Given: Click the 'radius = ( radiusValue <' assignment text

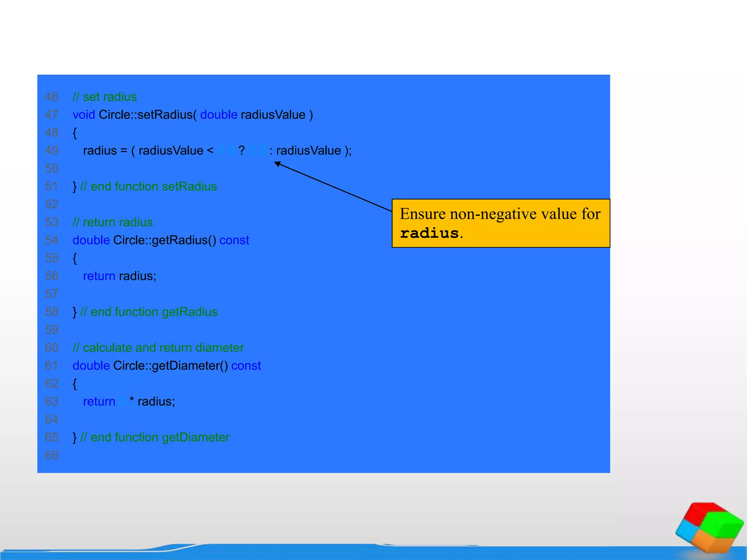Looking at the screenshot, I should pos(148,150).
